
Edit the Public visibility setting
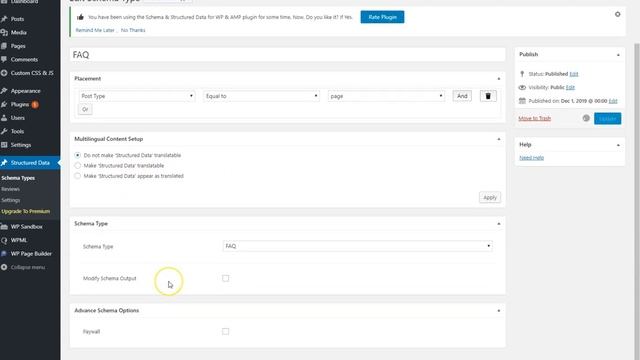570,87
